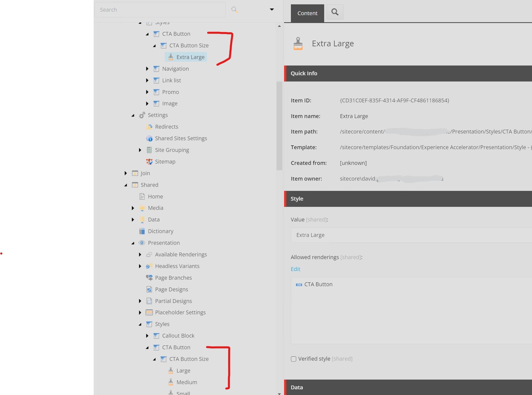
Task: Switch to the Content tab
Action: coord(307,13)
